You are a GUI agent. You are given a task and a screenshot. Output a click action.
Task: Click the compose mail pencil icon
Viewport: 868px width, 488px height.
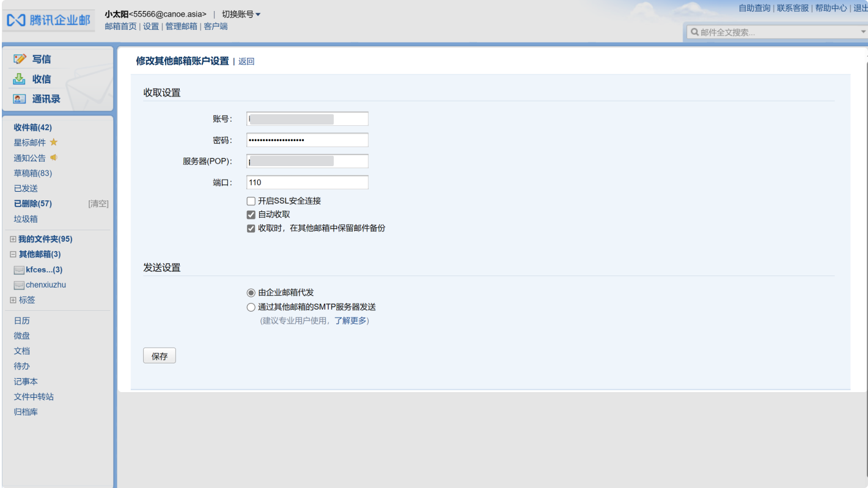coord(20,59)
